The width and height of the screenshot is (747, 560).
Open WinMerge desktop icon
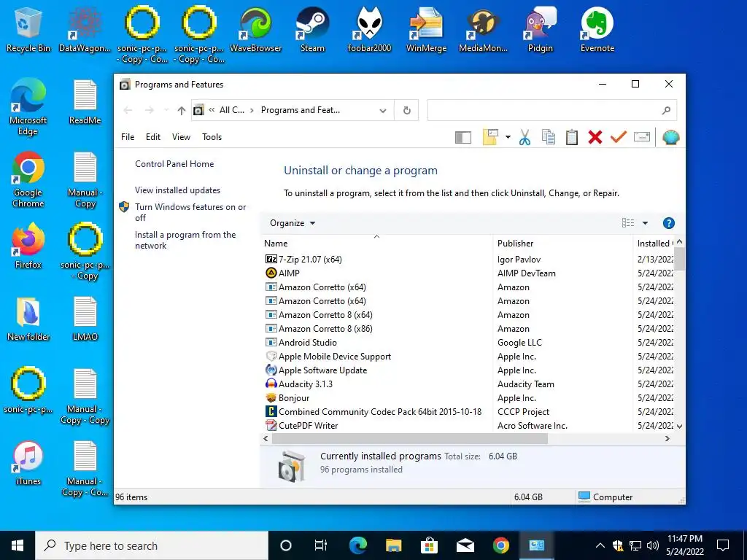426,29
